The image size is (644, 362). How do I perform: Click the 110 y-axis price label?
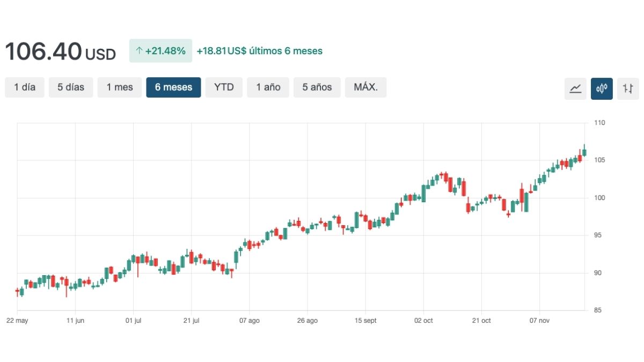click(x=599, y=123)
